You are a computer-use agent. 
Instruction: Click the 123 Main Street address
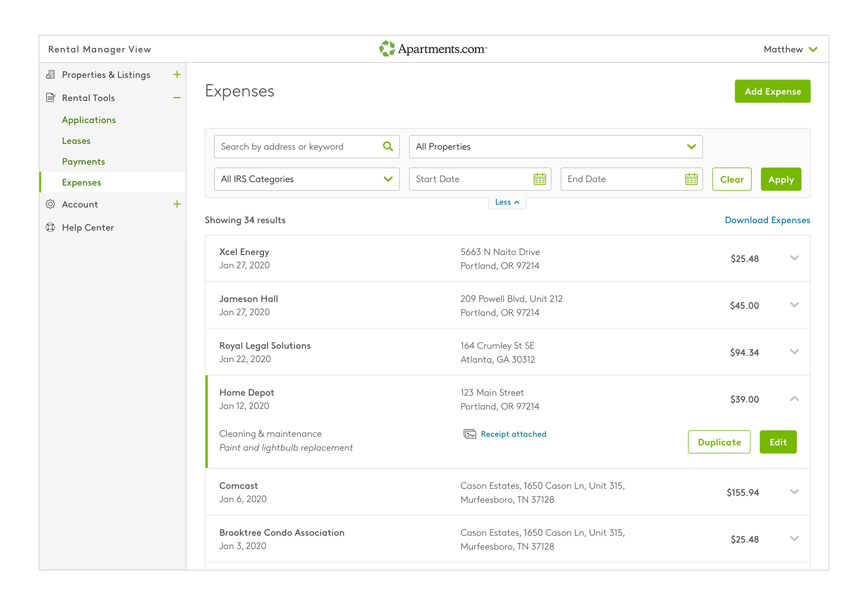click(492, 393)
